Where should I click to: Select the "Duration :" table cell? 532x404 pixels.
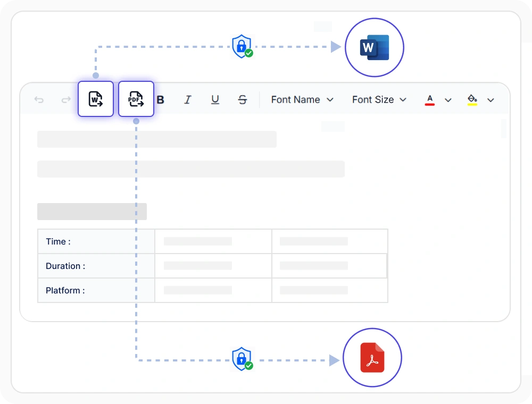(x=96, y=266)
